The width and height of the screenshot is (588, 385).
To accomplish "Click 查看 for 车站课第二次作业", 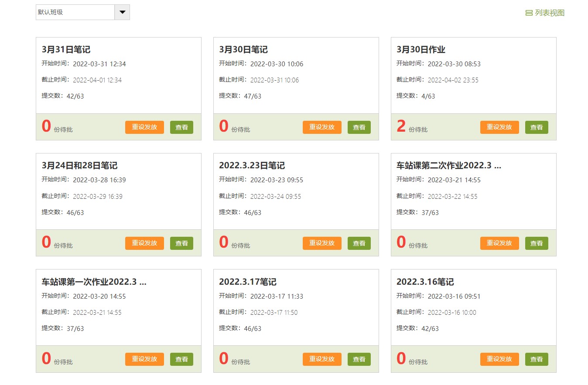I will [x=537, y=243].
